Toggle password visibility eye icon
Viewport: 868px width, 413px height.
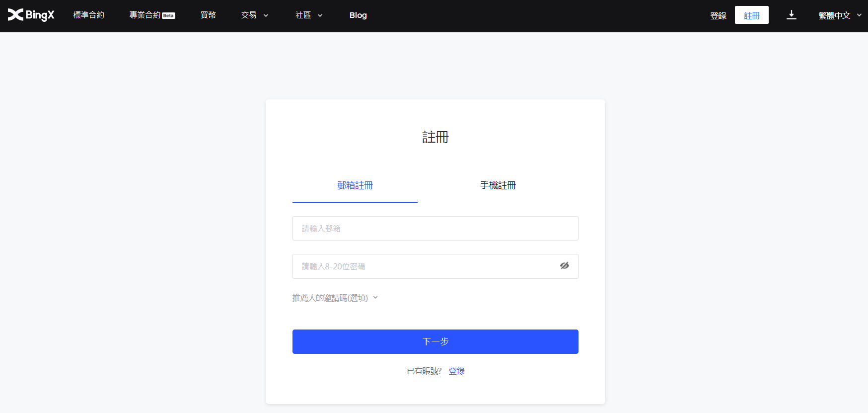(565, 266)
